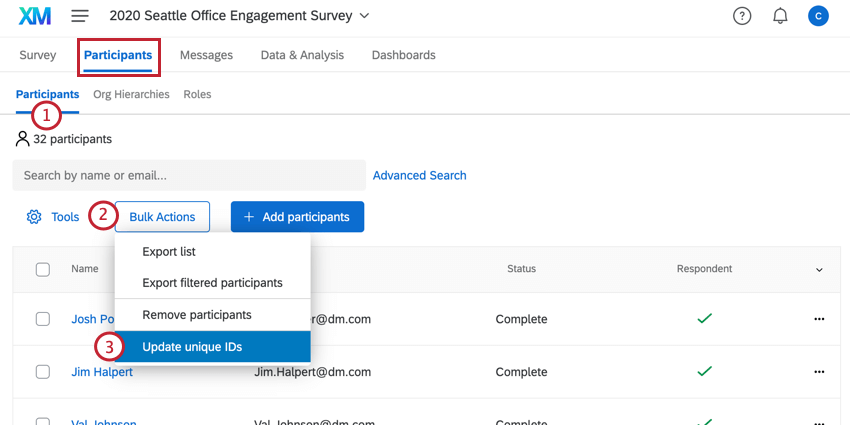
Task: Toggle the select-all checkbox in table header
Action: [x=43, y=269]
